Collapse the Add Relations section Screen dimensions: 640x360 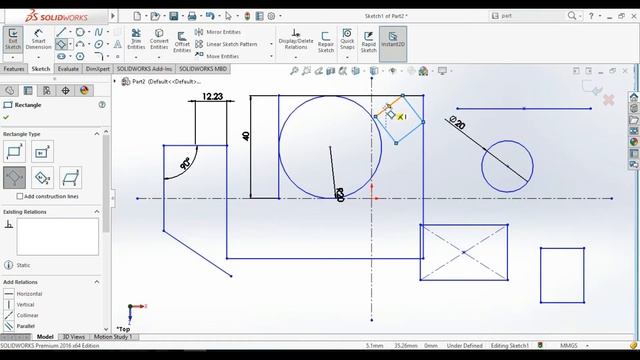[x=97, y=282]
